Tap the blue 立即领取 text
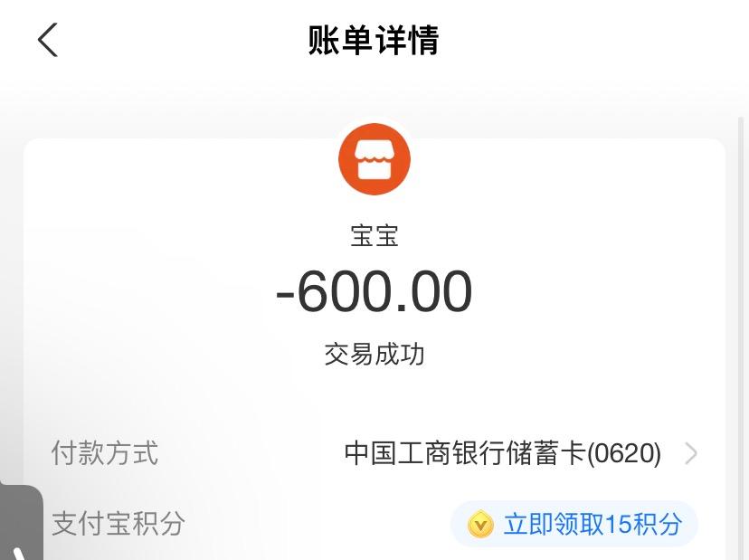This screenshot has height=560, width=749. 555,524
